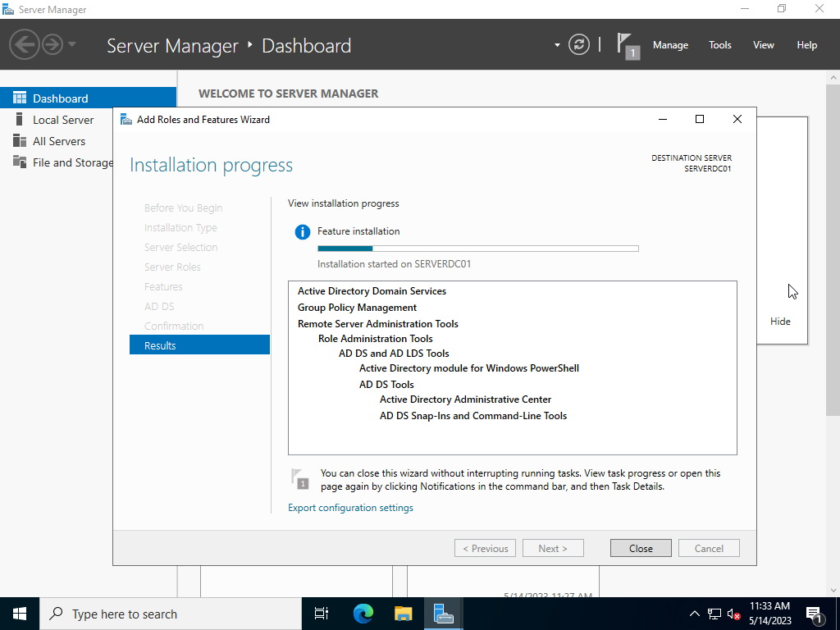Viewport: 840px width, 630px height.
Task: Open the Tools menu
Action: point(719,45)
